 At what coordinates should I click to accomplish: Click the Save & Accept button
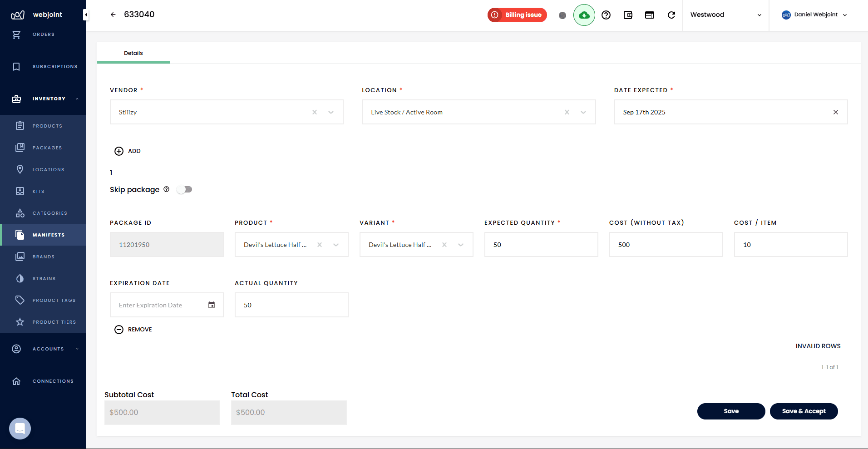tap(804, 411)
